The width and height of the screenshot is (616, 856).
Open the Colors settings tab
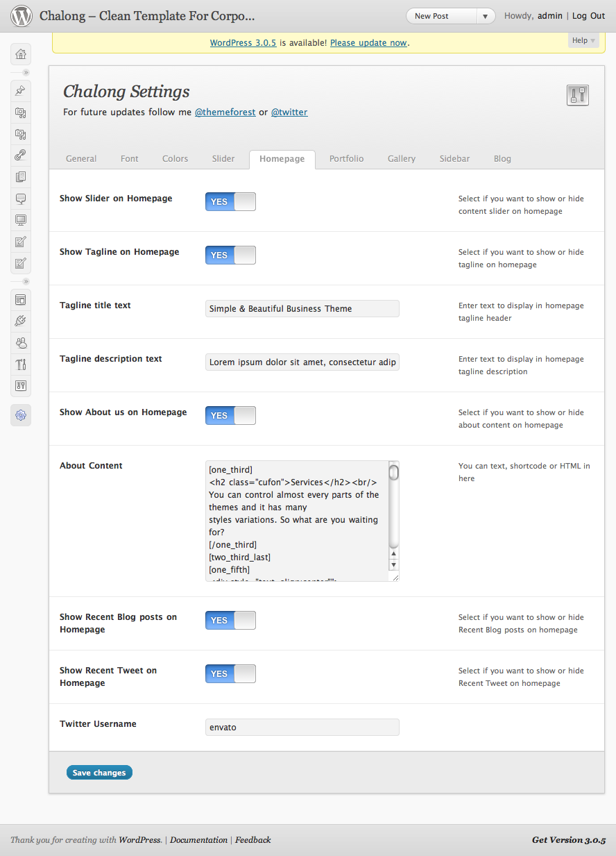[175, 159]
